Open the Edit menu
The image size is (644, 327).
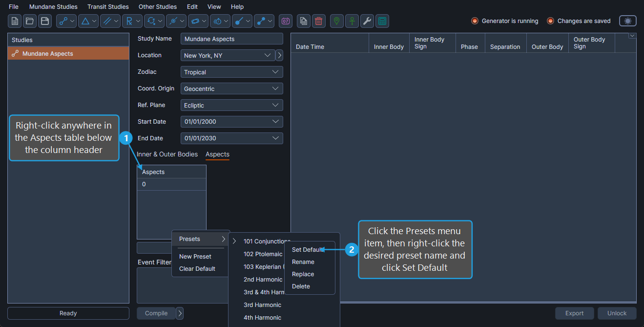[192, 7]
